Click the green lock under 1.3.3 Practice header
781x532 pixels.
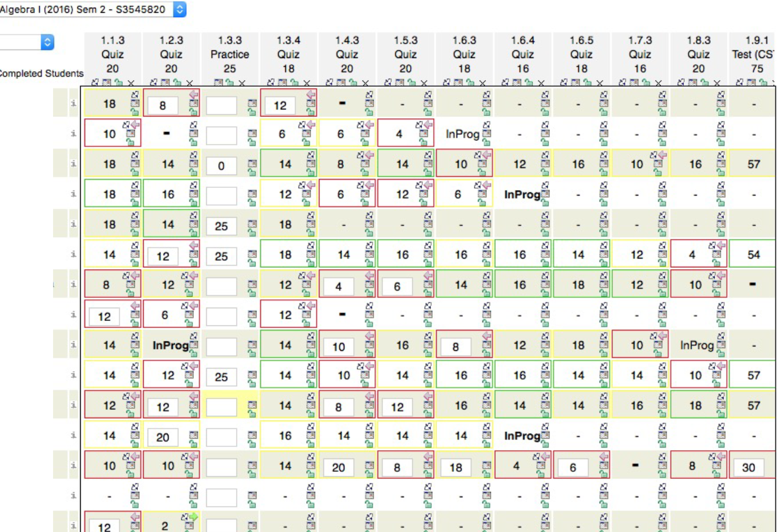(230, 83)
